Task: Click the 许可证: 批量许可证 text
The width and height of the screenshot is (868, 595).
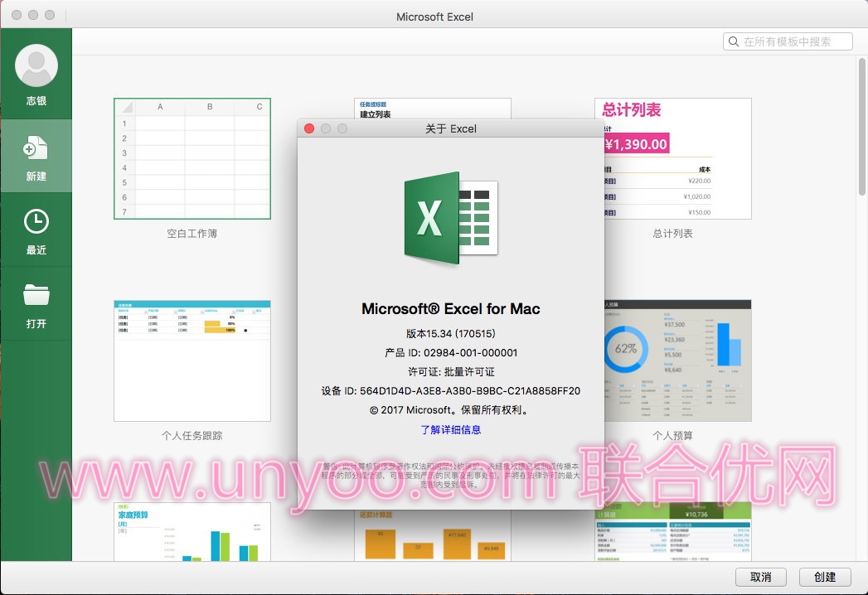Action: (x=451, y=371)
